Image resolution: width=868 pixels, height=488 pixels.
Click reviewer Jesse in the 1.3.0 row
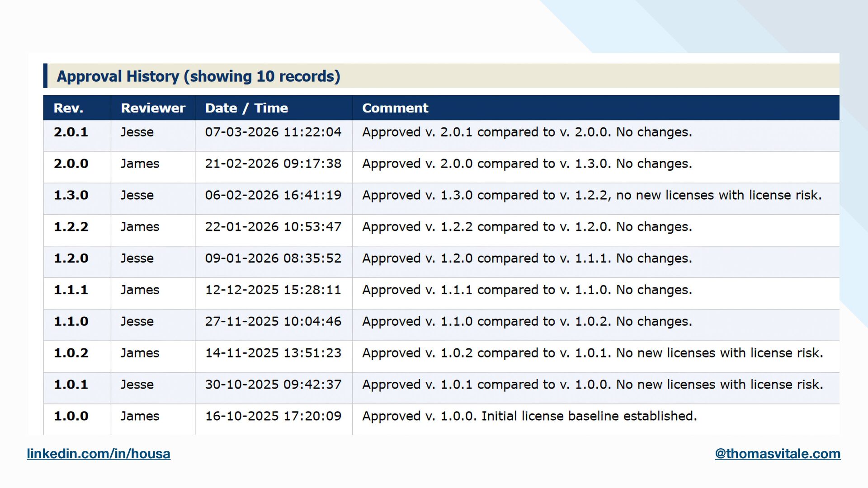[x=137, y=195]
